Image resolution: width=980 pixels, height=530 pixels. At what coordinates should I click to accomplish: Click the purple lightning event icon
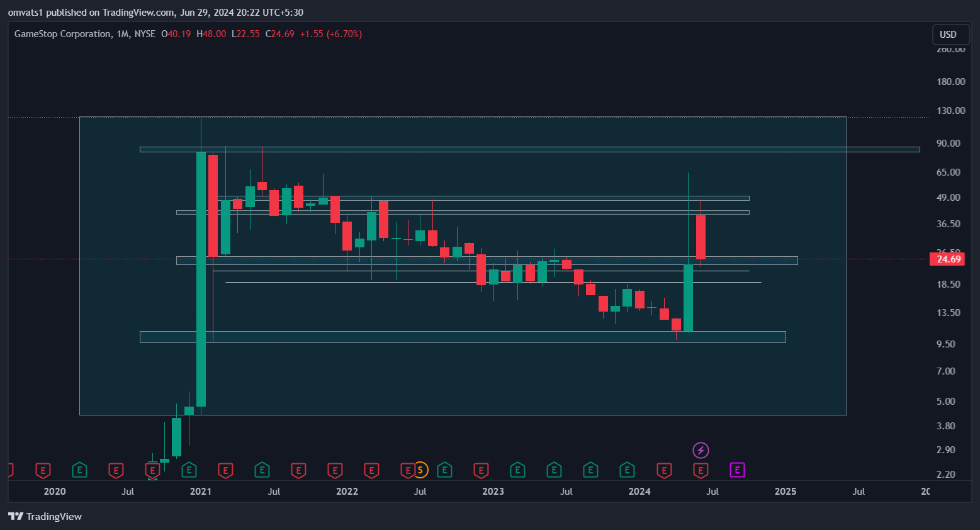click(701, 450)
